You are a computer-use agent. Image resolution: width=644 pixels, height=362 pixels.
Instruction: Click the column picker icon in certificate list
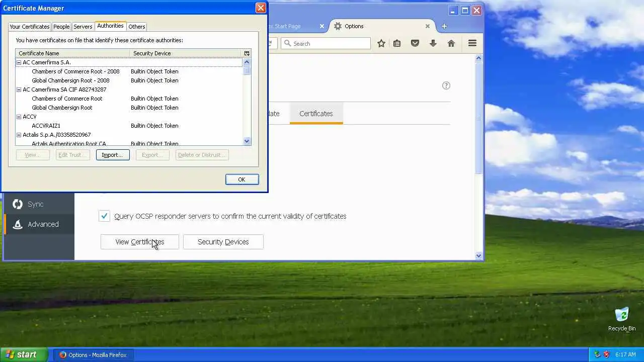click(x=247, y=53)
